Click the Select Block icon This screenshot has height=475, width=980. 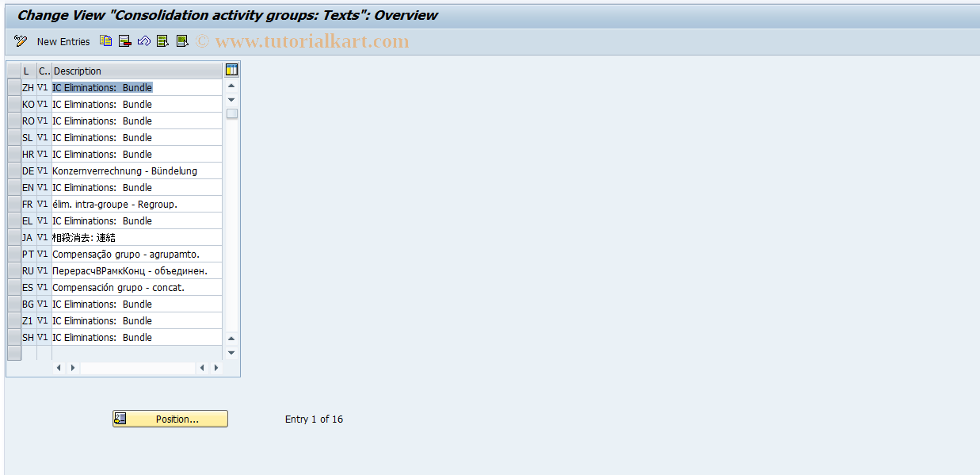[181, 41]
